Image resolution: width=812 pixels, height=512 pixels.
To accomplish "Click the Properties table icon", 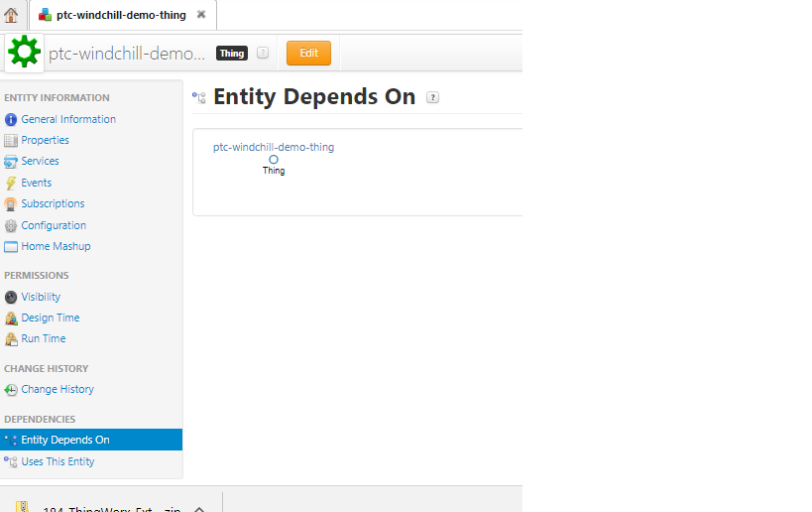I will [10, 141].
